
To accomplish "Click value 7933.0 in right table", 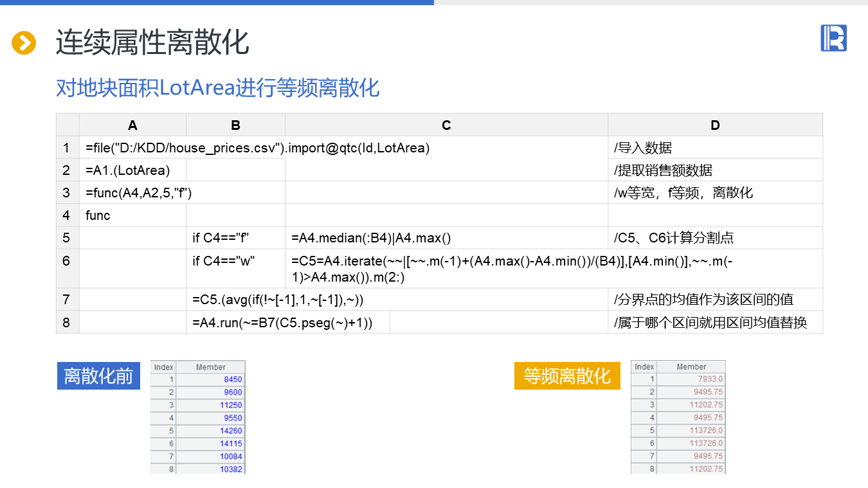I will [710, 379].
